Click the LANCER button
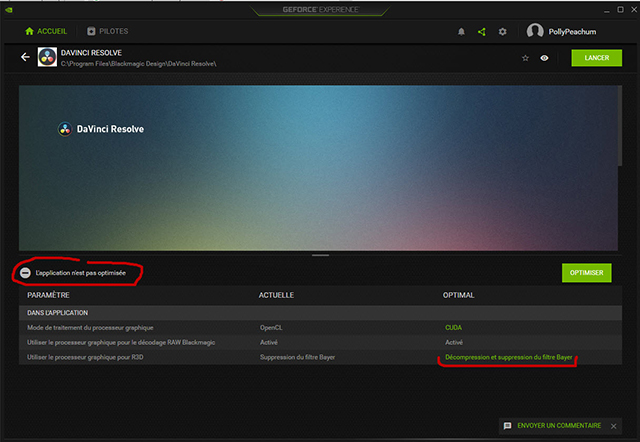Image resolution: width=640 pixels, height=442 pixels. point(597,58)
